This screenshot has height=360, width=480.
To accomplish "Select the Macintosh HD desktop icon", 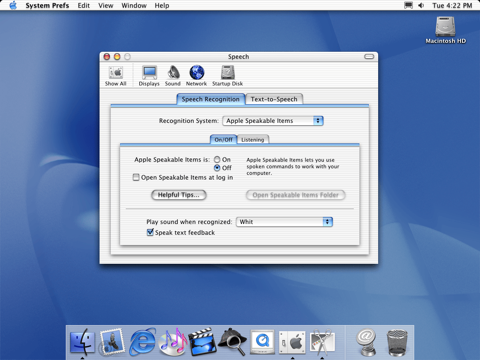I will click(x=445, y=30).
